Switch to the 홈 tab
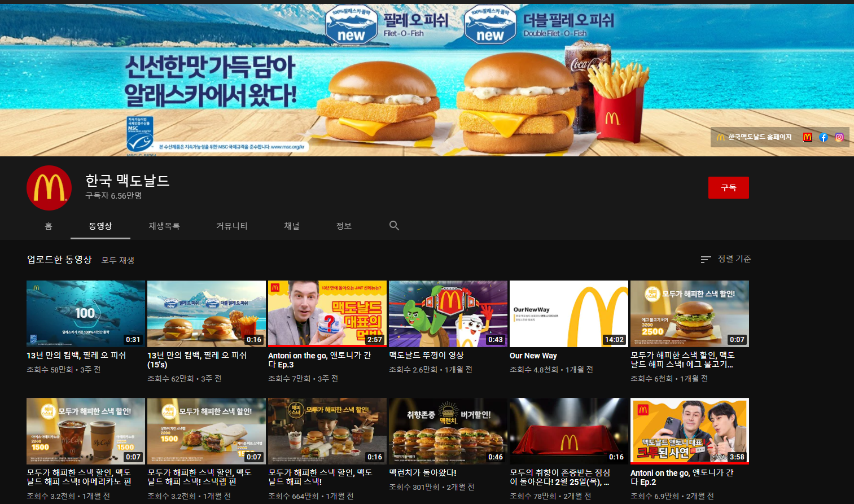Viewport: 854px width, 504px height. tap(49, 226)
